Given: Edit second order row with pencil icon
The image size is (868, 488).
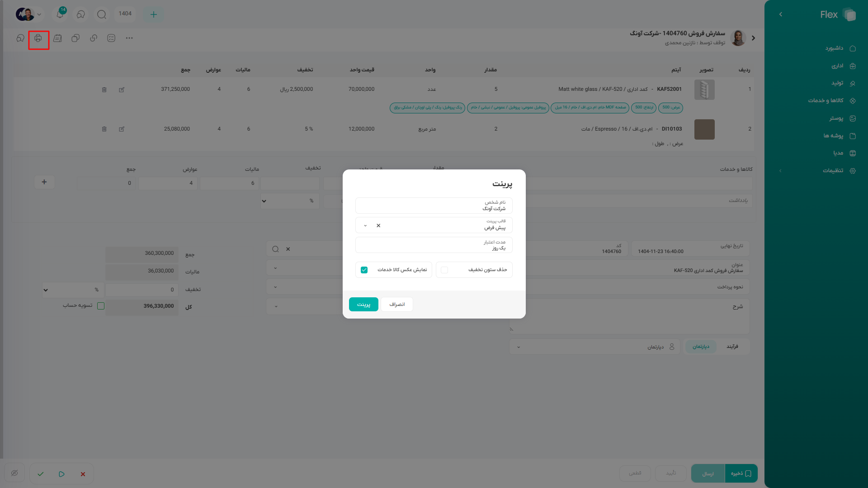Looking at the screenshot, I should (122, 129).
